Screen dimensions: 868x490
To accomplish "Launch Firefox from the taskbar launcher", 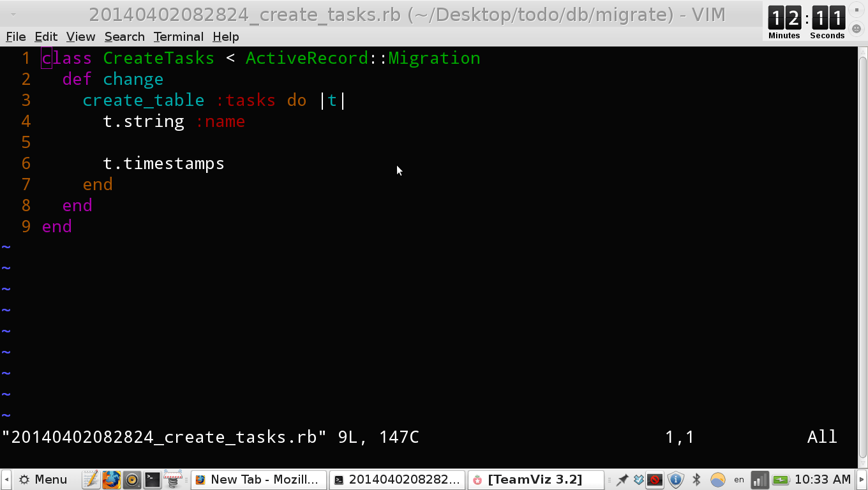I will [112, 479].
